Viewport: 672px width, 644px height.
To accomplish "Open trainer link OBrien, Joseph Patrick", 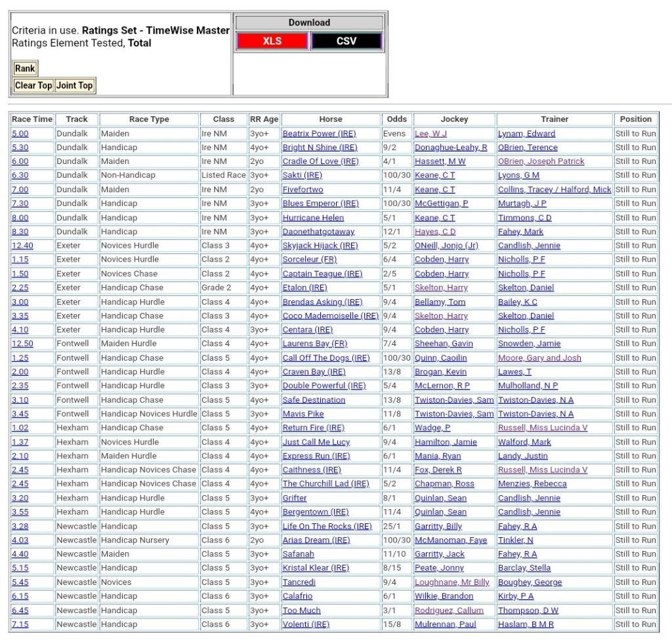I will click(x=541, y=161).
